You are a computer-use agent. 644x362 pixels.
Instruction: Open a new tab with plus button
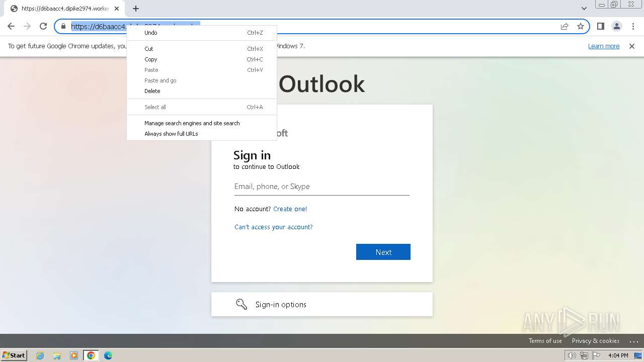click(x=136, y=8)
